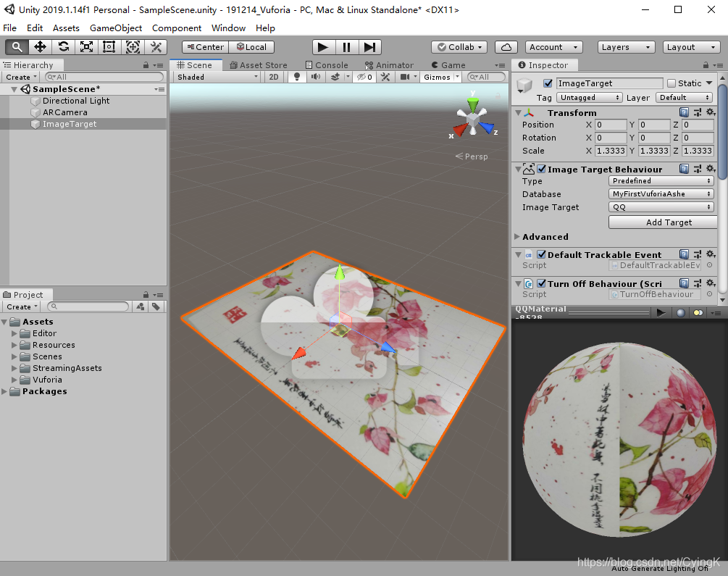Image resolution: width=728 pixels, height=576 pixels.
Task: Expand the Editor folder
Action: 14,333
